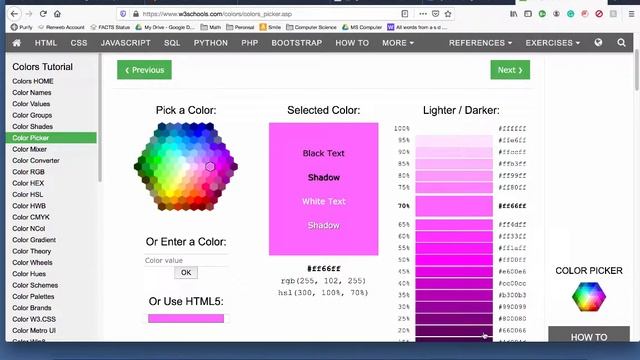This screenshot has width=640, height=360.
Task: Open the Colors HOME sidebar link
Action: click(x=33, y=81)
